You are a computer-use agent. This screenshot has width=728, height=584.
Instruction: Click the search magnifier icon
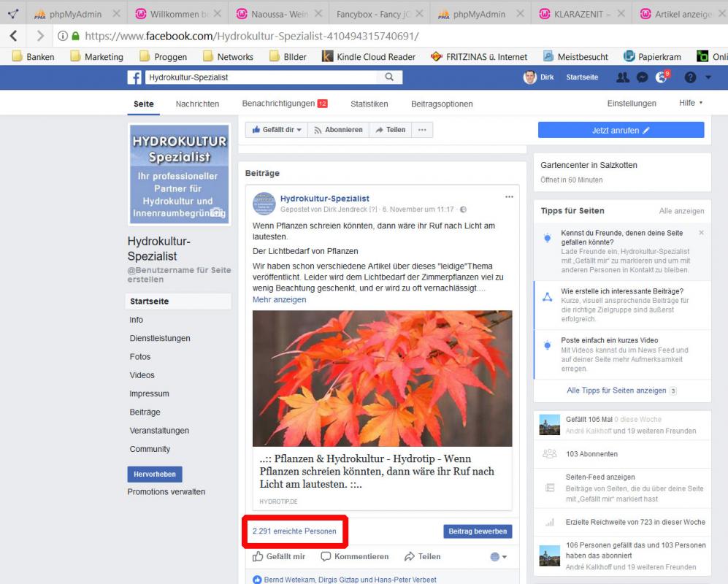[389, 77]
